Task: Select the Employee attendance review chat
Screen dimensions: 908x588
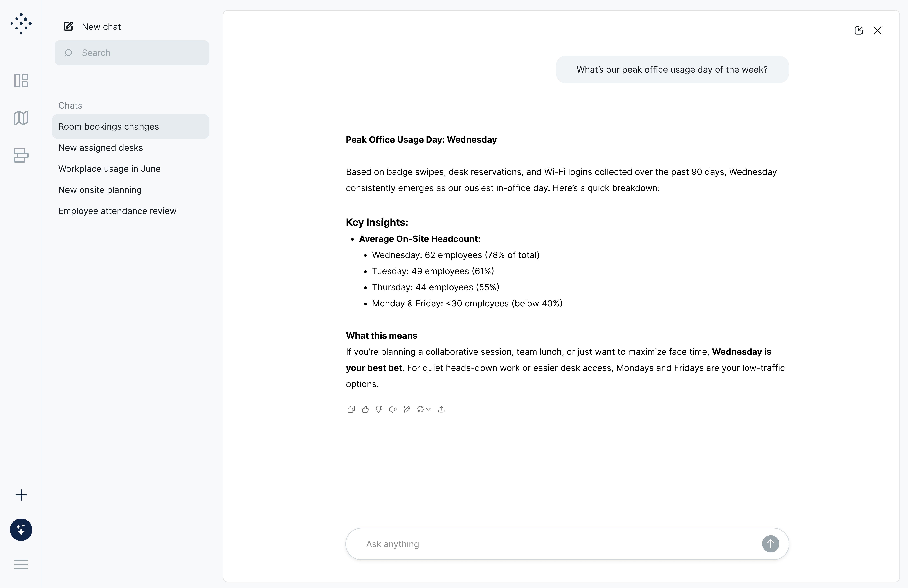Action: tap(117, 211)
